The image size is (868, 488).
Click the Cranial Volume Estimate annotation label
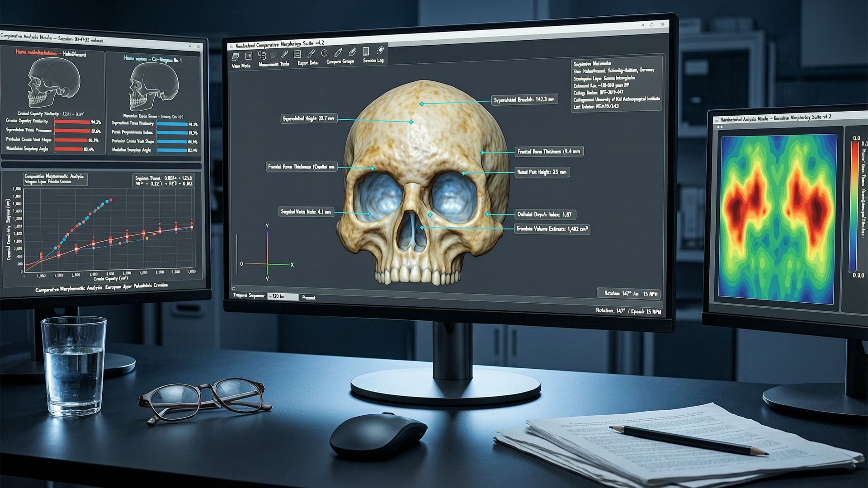click(x=552, y=229)
